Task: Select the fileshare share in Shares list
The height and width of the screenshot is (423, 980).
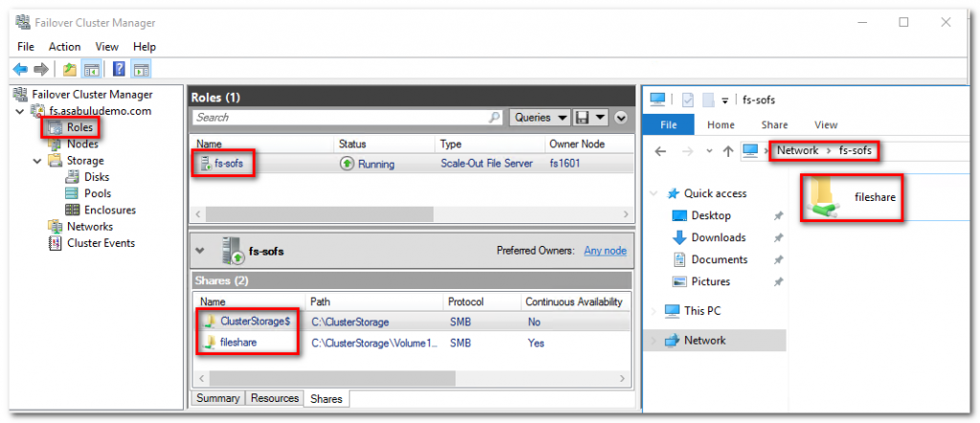Action: click(x=412, y=343)
